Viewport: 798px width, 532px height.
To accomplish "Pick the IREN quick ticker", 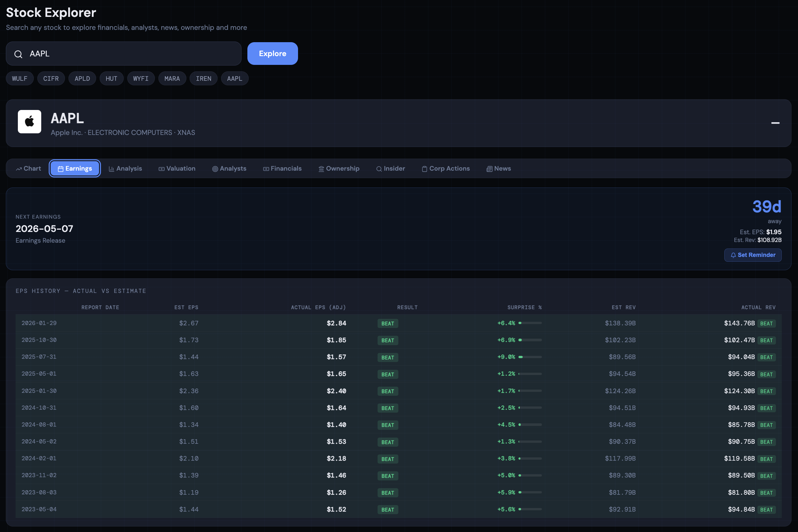I will [204, 79].
